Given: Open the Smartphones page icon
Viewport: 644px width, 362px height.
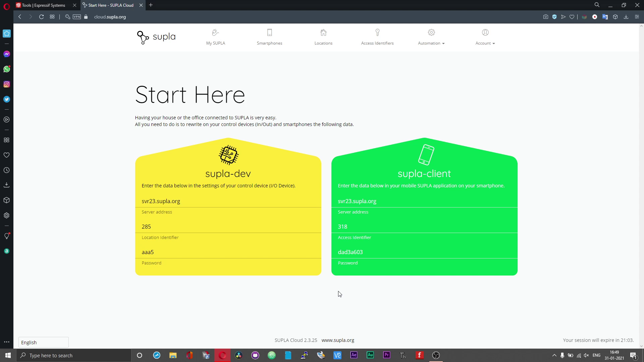Looking at the screenshot, I should [x=269, y=33].
